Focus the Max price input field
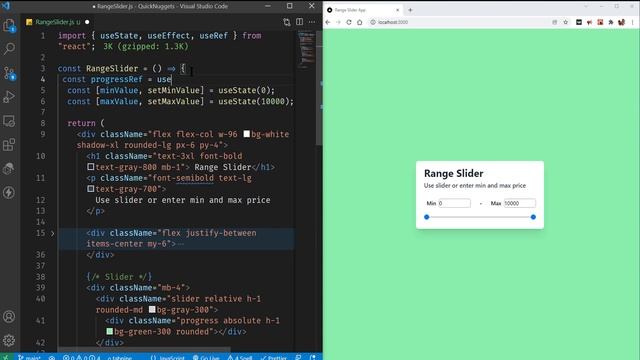 pyautogui.click(x=520, y=203)
